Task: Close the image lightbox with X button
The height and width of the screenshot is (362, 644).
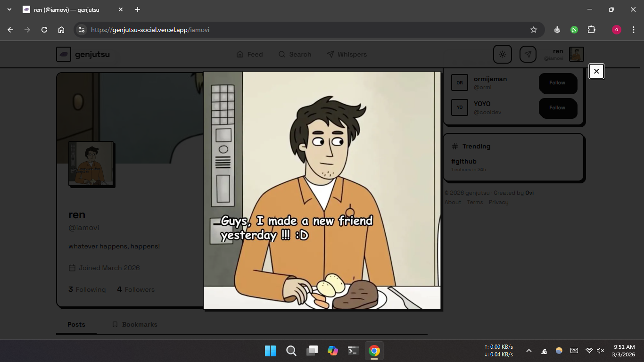Action: [x=596, y=71]
